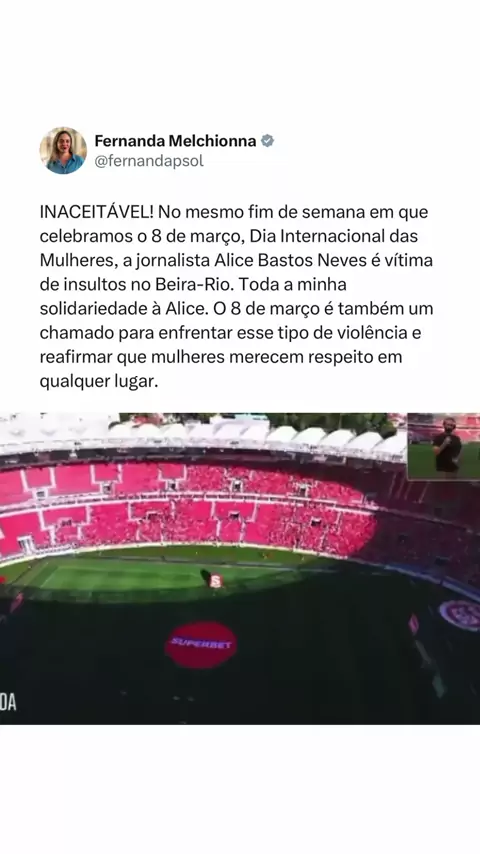Open the @fernandapsol handle
Image resolution: width=480 pixels, height=854 pixels.
[149, 162]
